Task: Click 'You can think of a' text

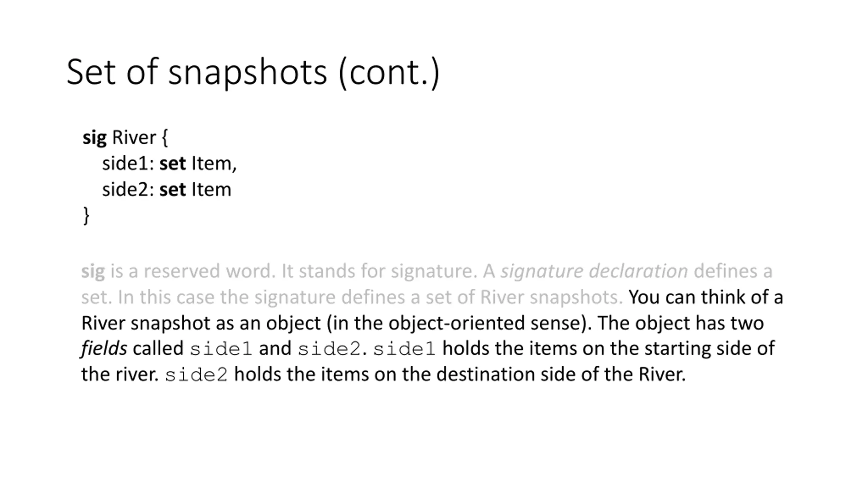Action: click(x=706, y=297)
